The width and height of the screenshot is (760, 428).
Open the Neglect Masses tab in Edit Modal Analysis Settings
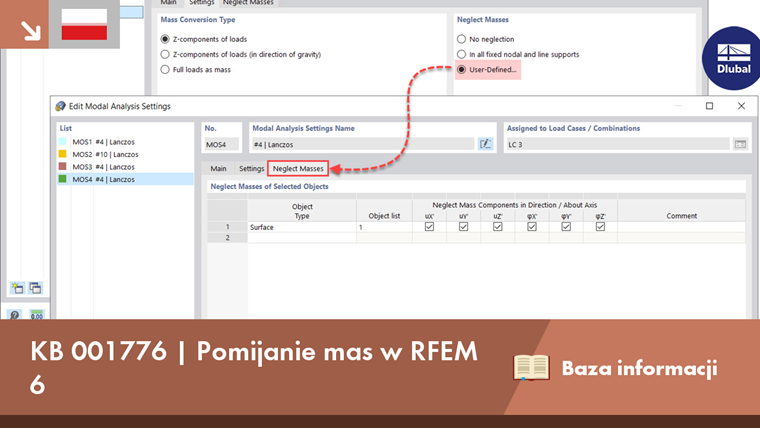(x=298, y=168)
